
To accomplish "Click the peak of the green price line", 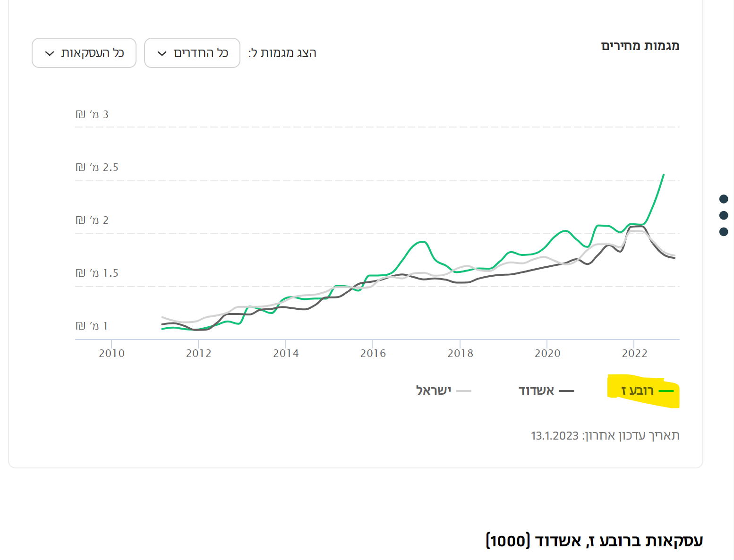I will coord(664,175).
